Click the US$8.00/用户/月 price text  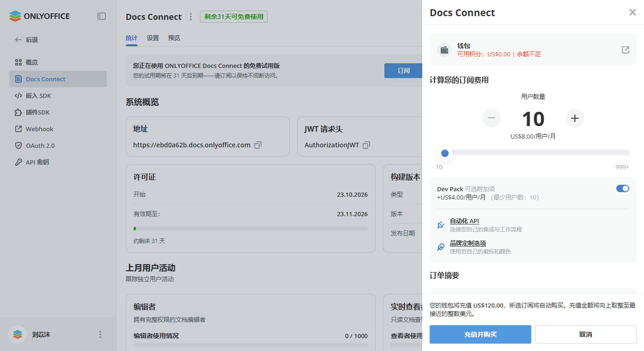coord(533,137)
